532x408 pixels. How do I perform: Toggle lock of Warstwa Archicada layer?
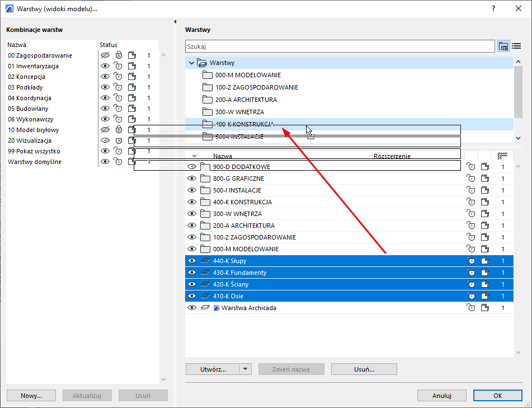[x=471, y=308]
